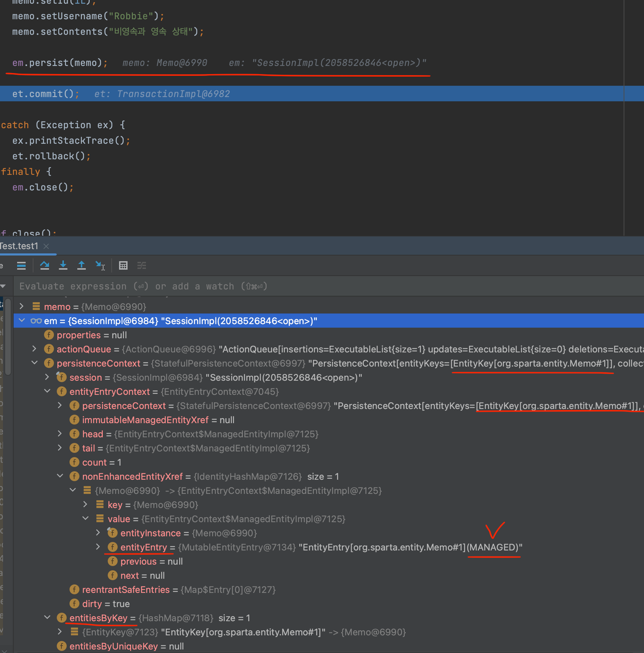The width and height of the screenshot is (644, 653).
Task: Click the Step Over debugger icon
Action: pos(45,265)
